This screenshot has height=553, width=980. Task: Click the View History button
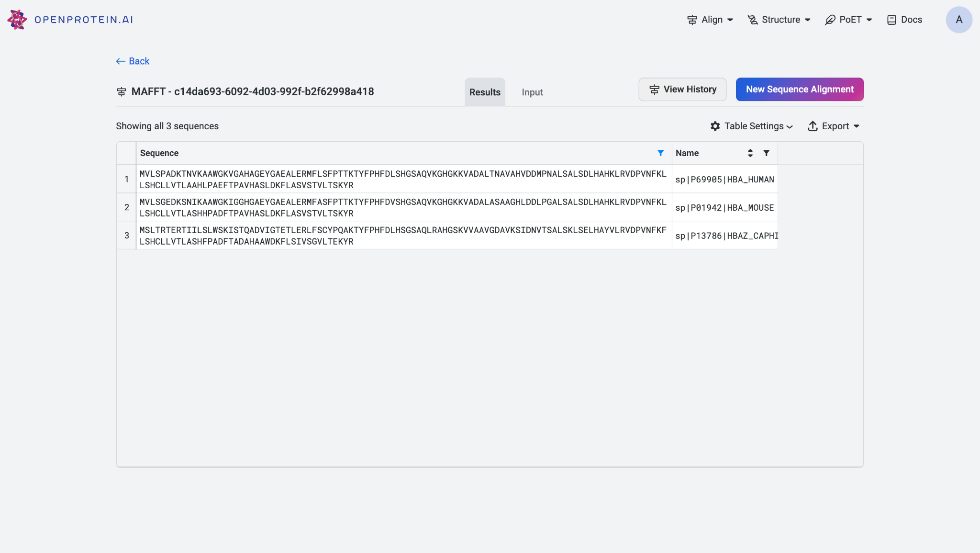[682, 90]
